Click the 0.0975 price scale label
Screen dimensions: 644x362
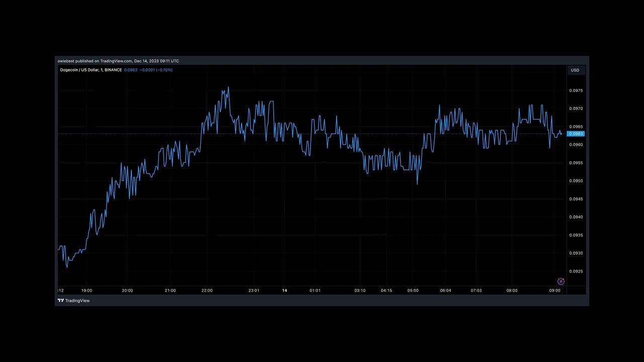click(576, 90)
